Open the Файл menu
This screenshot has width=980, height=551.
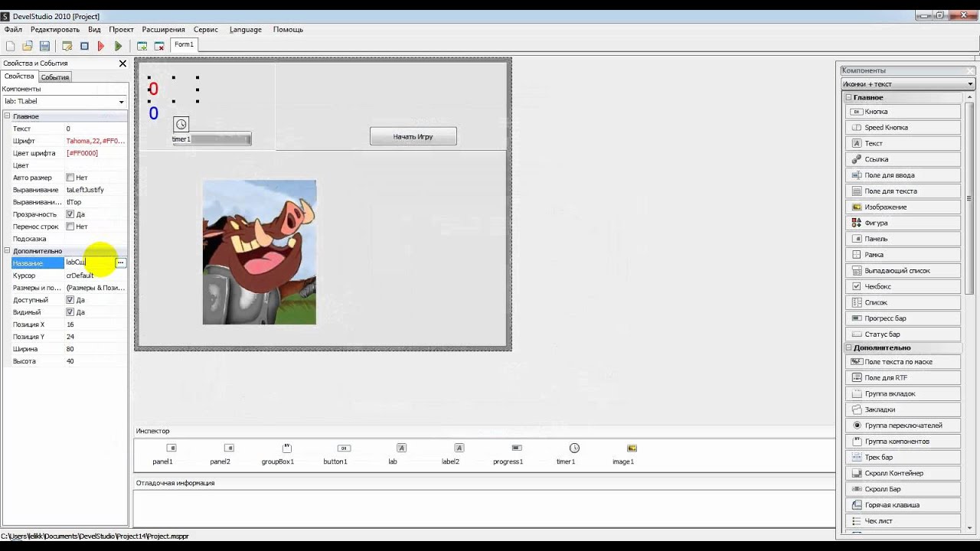tap(13, 29)
